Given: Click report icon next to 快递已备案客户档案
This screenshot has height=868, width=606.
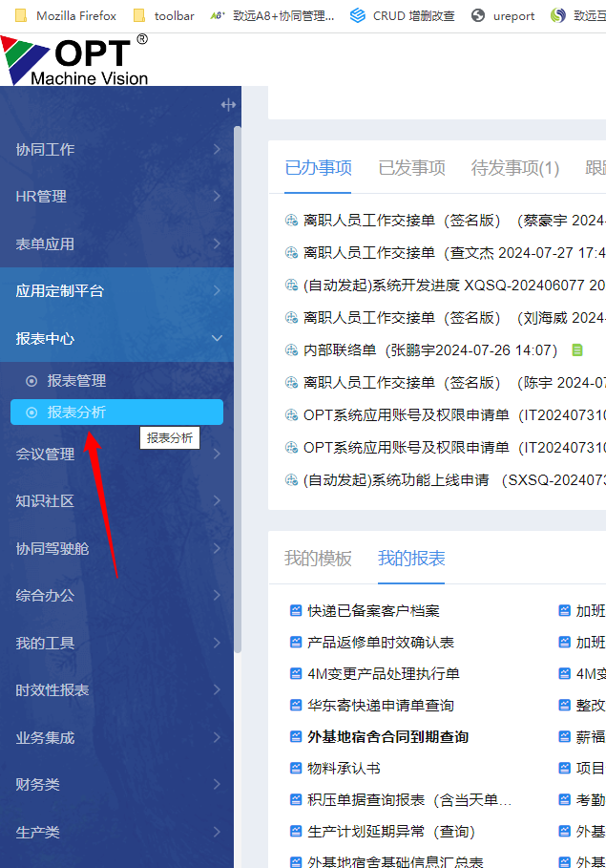Looking at the screenshot, I should coord(296,611).
